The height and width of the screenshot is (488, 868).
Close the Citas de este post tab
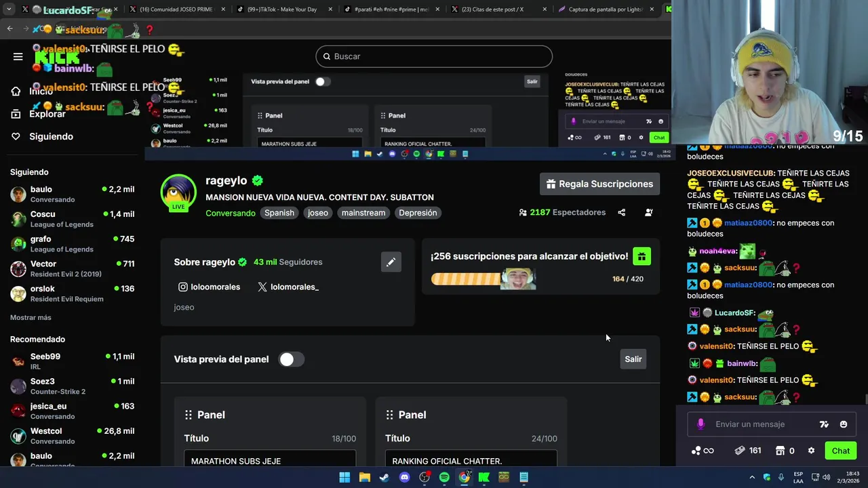point(545,9)
